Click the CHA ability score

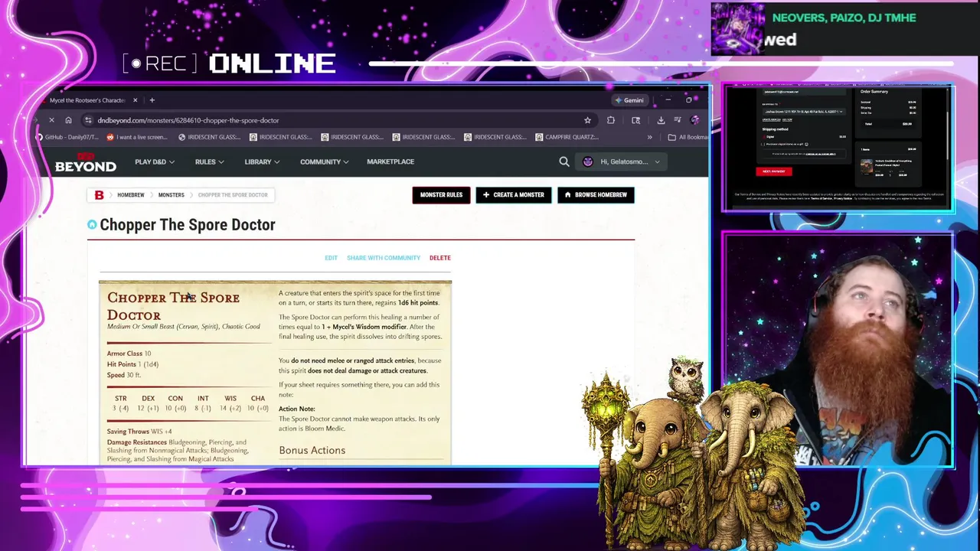(x=257, y=403)
